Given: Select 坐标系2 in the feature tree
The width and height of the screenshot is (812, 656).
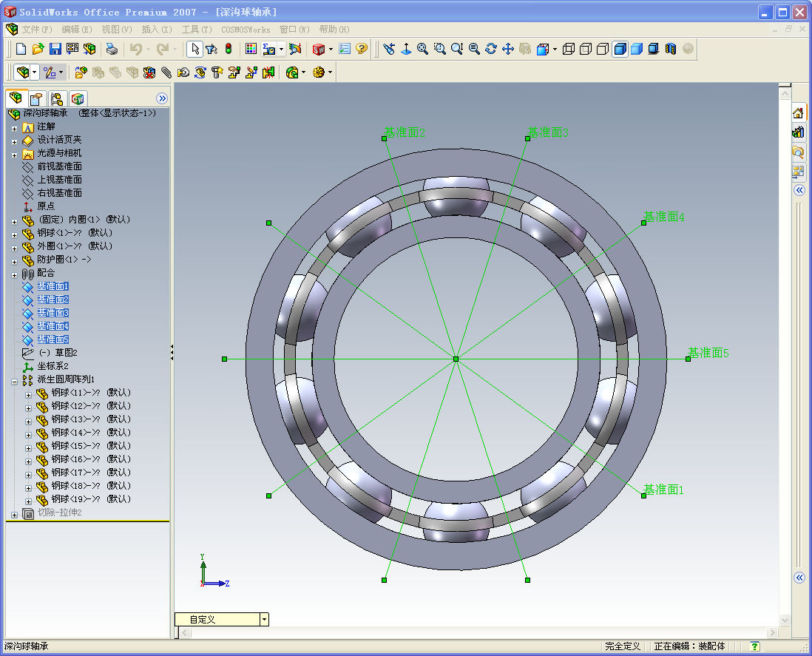Looking at the screenshot, I should click(x=53, y=366).
